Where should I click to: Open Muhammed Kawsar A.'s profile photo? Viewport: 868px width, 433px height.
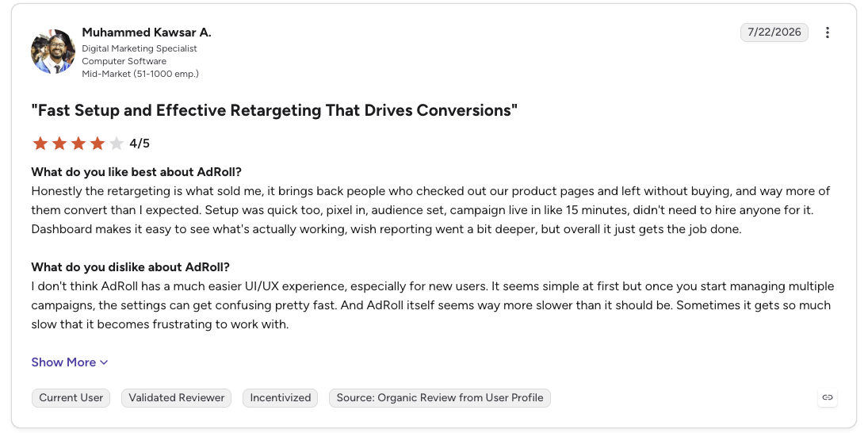click(x=53, y=52)
